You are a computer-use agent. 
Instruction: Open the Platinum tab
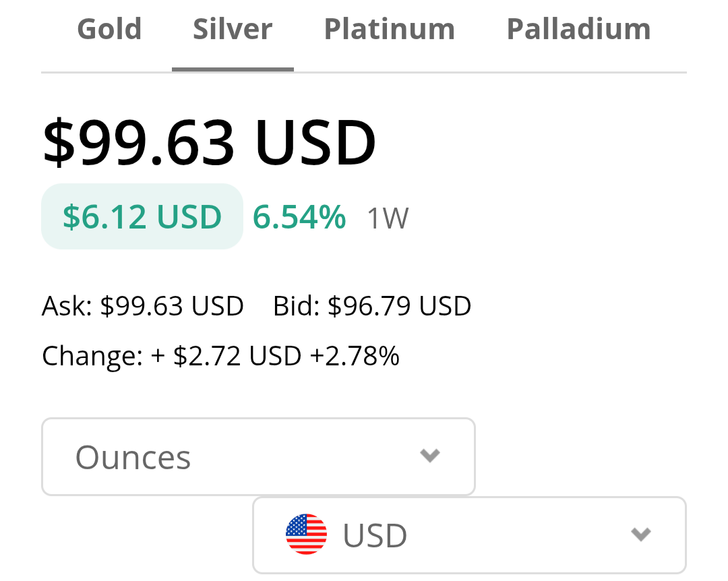click(390, 30)
